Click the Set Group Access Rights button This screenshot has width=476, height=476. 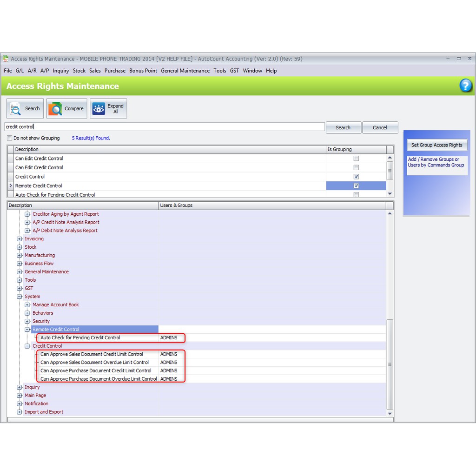click(436, 145)
